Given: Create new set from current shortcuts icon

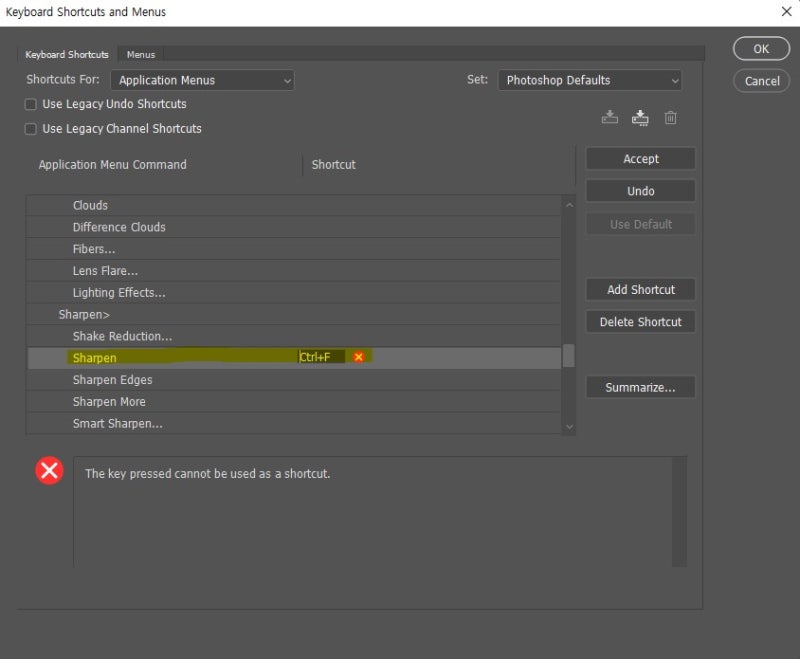Looking at the screenshot, I should coord(640,118).
